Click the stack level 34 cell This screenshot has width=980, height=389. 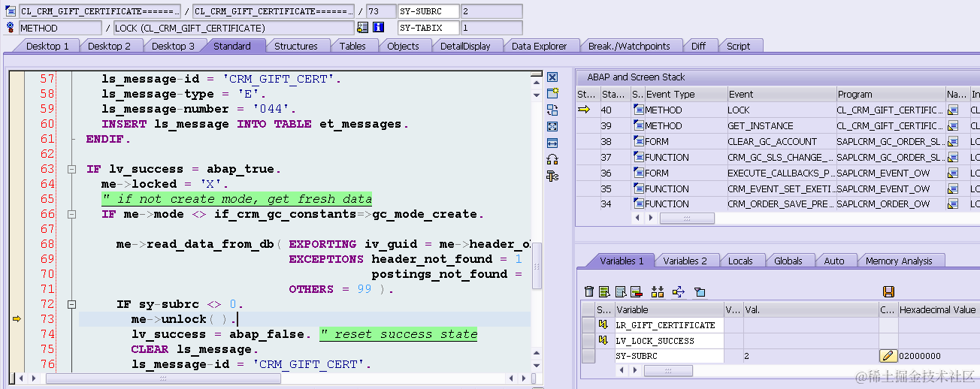coord(615,204)
